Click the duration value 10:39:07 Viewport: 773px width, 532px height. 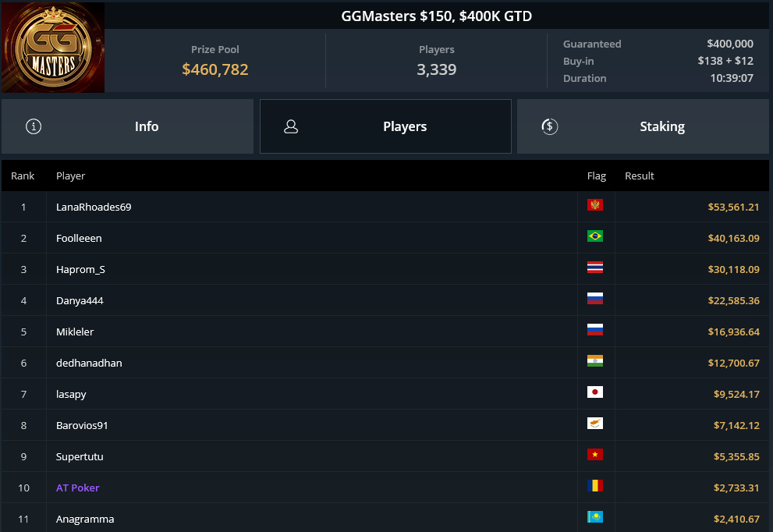pyautogui.click(x=732, y=78)
